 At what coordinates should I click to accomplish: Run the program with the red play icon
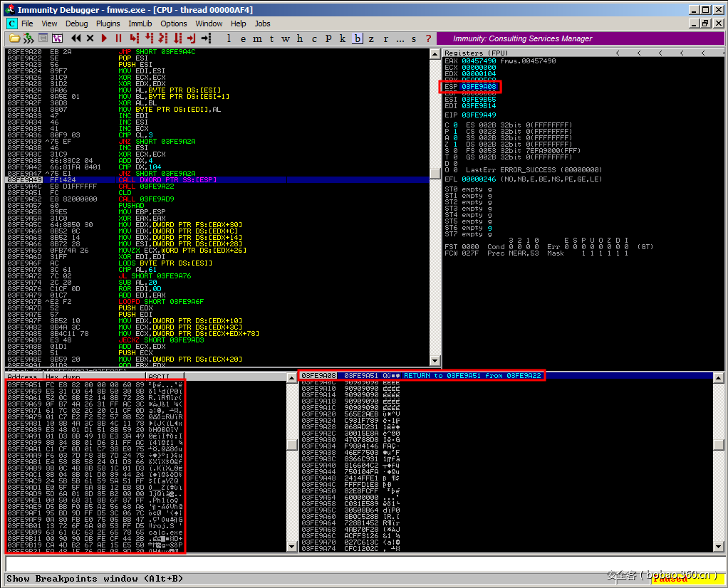point(105,38)
